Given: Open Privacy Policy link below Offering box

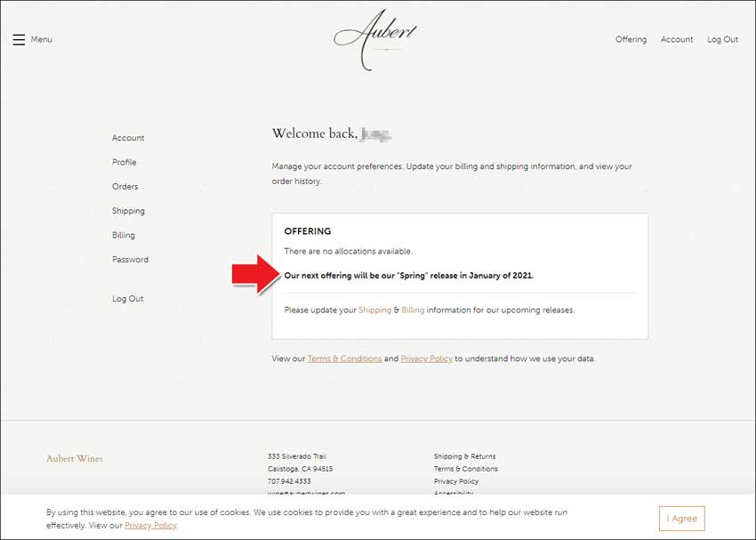Looking at the screenshot, I should (x=427, y=359).
